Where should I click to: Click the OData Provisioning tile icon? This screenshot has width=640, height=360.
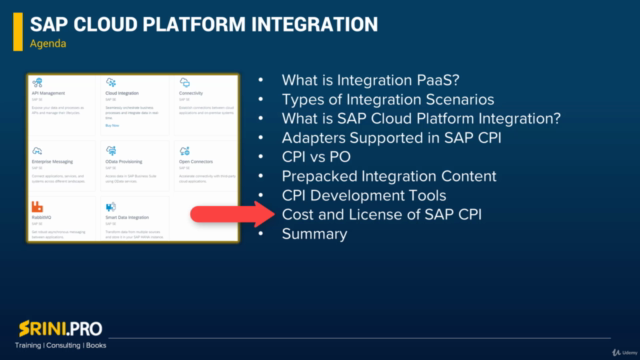[111, 151]
